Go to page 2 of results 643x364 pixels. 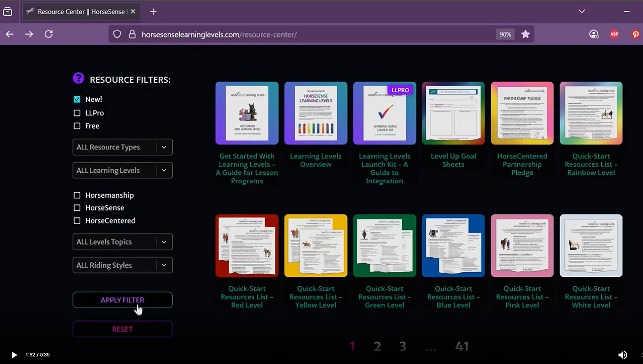377,346
